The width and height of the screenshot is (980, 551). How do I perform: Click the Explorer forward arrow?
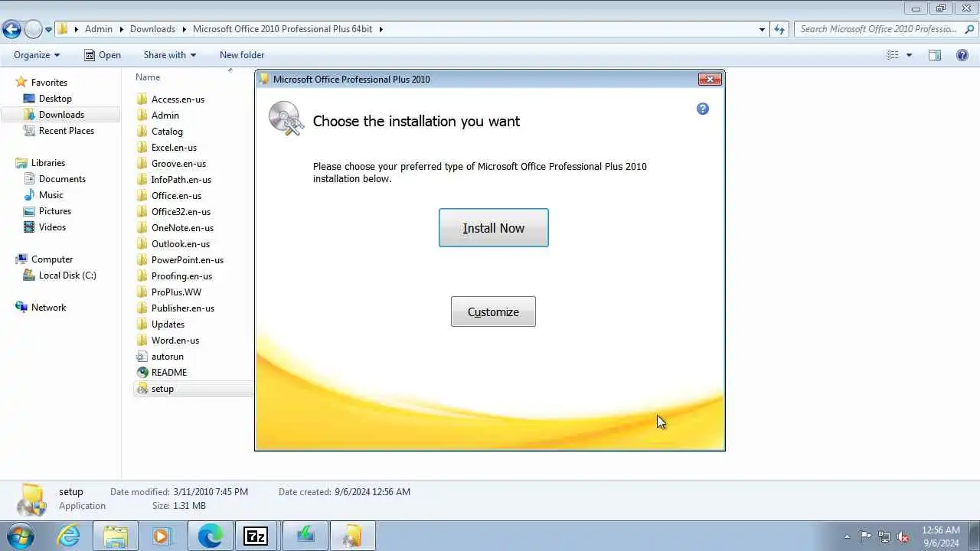(x=33, y=29)
